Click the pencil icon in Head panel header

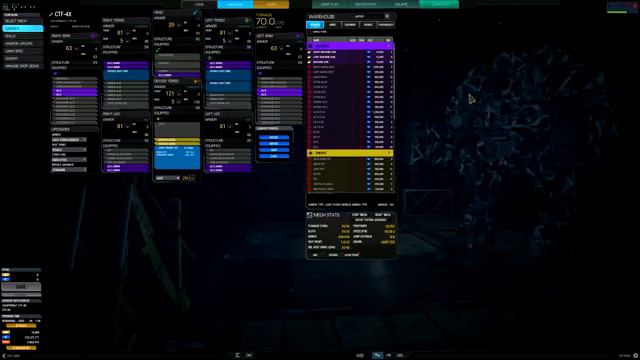(x=196, y=12)
